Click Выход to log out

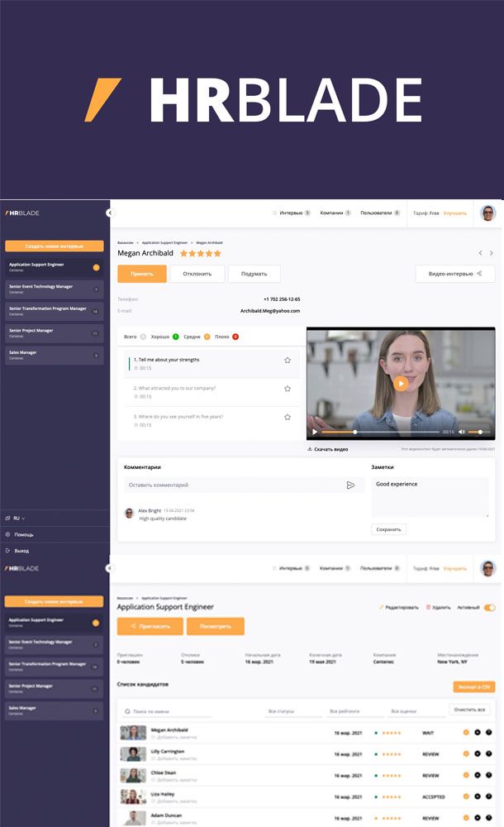coord(17,551)
